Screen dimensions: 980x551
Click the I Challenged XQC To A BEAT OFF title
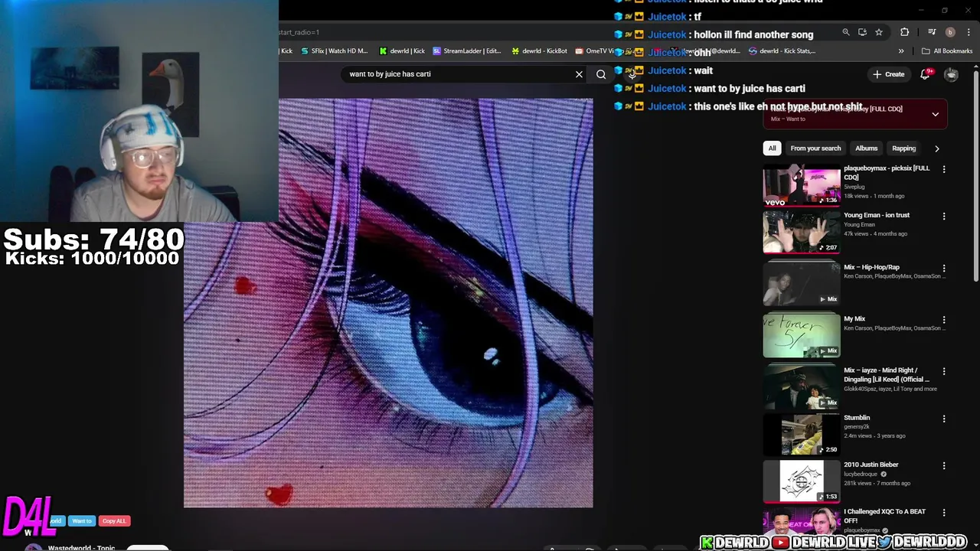tap(884, 516)
